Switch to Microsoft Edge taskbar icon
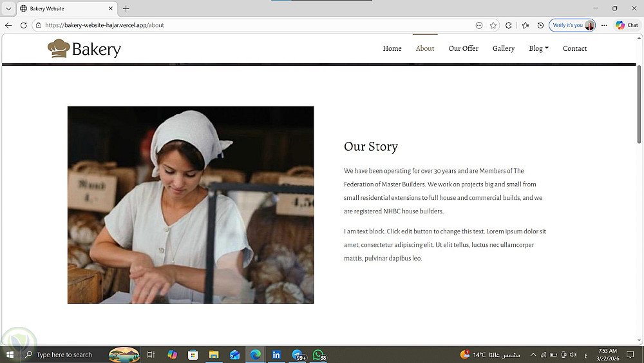Screen dimensions: 644x363 (x=256, y=355)
